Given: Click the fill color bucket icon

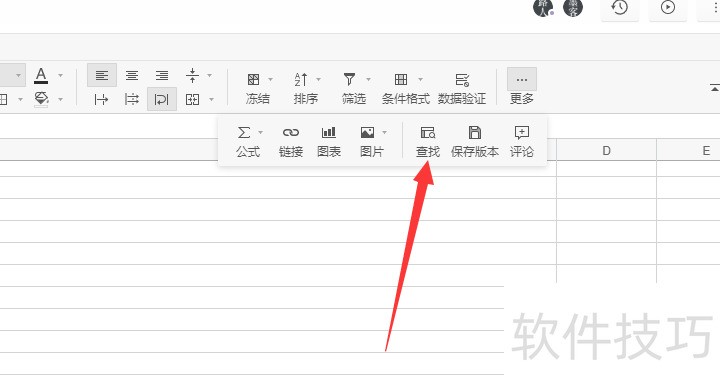Looking at the screenshot, I should click(x=41, y=99).
